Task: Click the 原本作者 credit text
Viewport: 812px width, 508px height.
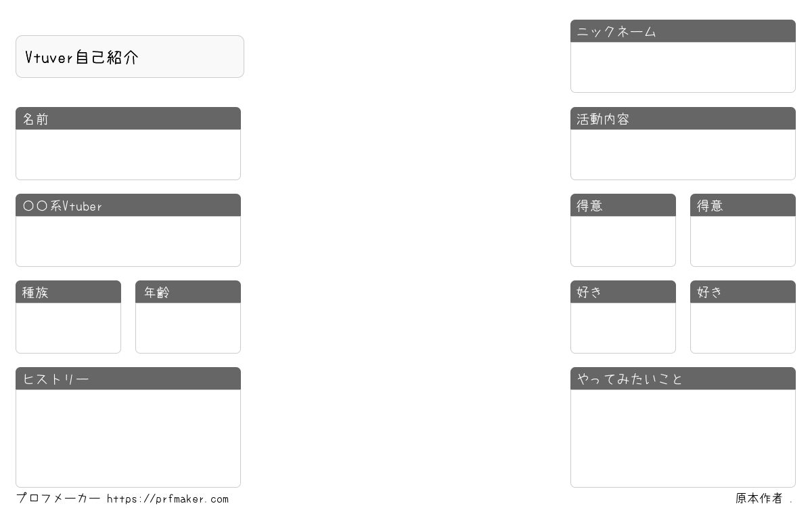Action: [x=759, y=499]
